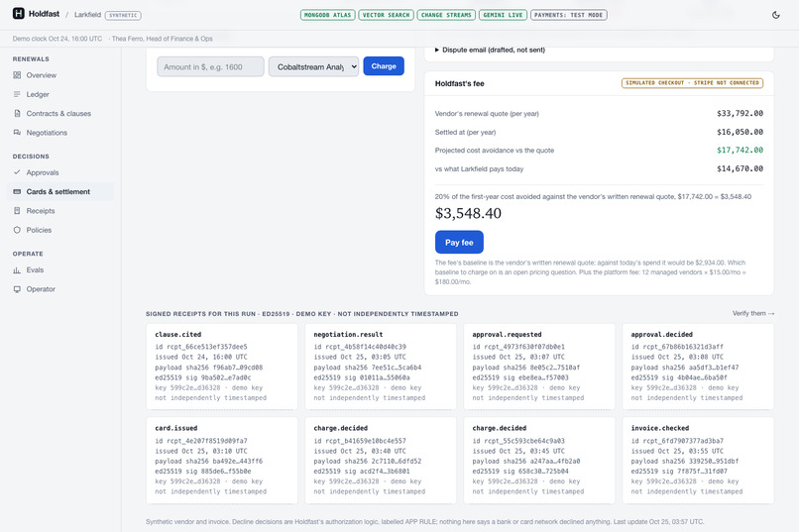The height and width of the screenshot is (532, 799).
Task: Click the Amount in $ input field
Action: [210, 66]
